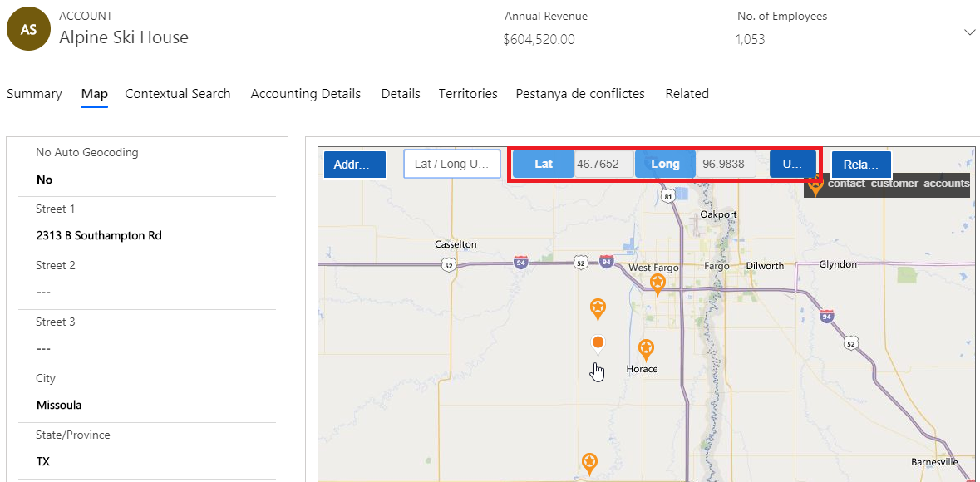
Task: Open the Contextual Search tab
Action: [178, 94]
